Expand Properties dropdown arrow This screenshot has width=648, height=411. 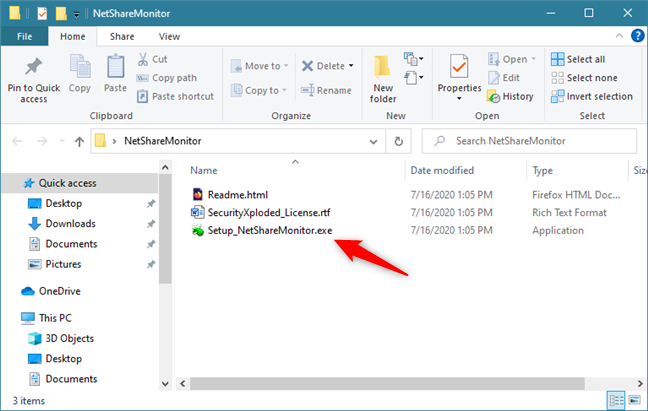[x=459, y=99]
